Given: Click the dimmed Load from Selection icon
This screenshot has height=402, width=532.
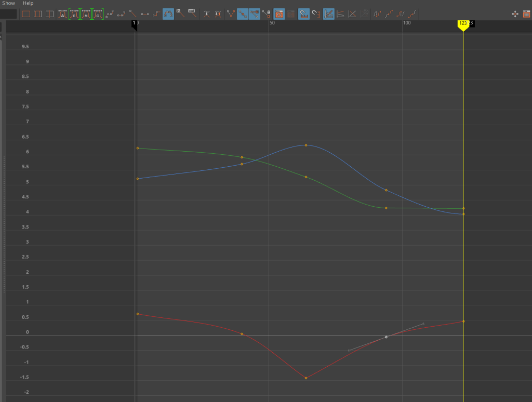Looking at the screenshot, I should tap(291, 14).
